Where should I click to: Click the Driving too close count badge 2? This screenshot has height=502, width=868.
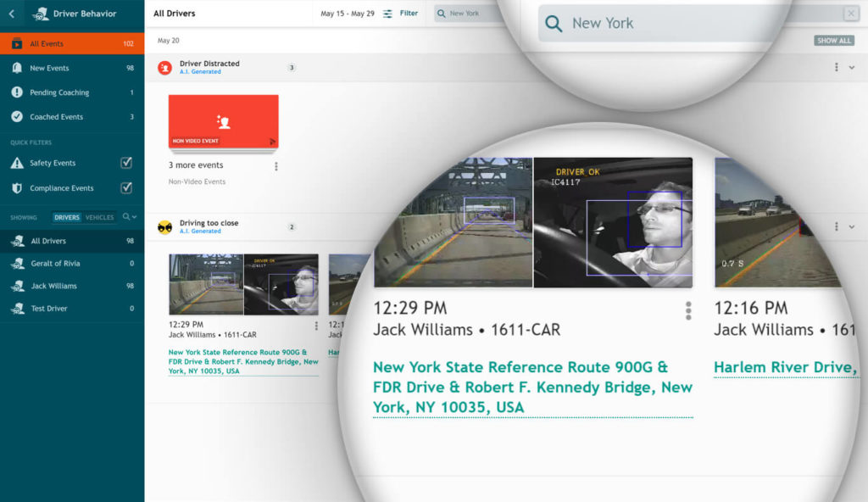(292, 227)
